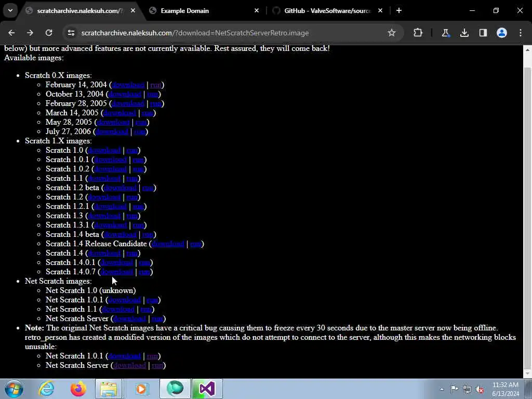Toggle the browser side panel

coord(483,33)
